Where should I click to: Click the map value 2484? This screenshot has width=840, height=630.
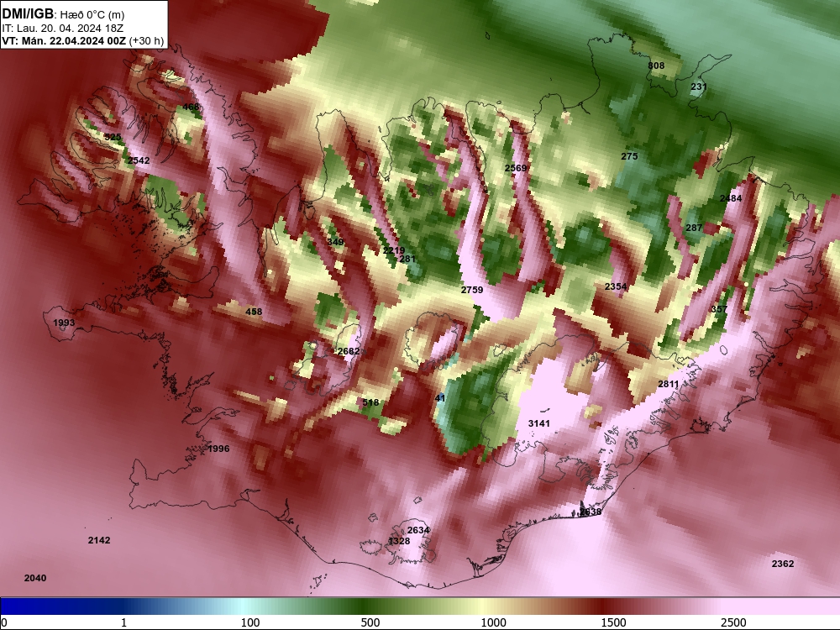[x=731, y=199]
